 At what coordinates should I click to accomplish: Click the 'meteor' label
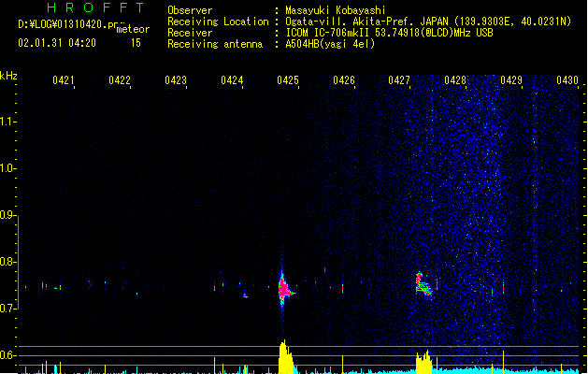point(133,29)
